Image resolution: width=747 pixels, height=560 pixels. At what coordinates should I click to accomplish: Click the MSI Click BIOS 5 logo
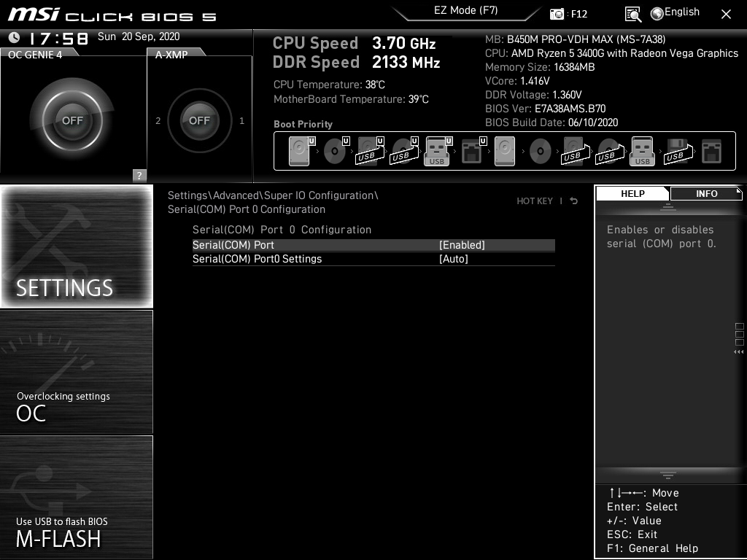pyautogui.click(x=112, y=15)
